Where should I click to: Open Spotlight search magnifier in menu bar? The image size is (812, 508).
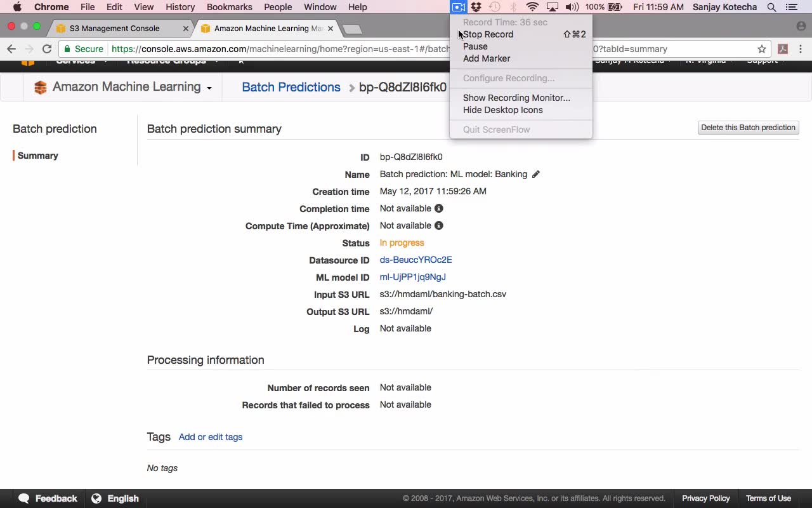pos(771,7)
